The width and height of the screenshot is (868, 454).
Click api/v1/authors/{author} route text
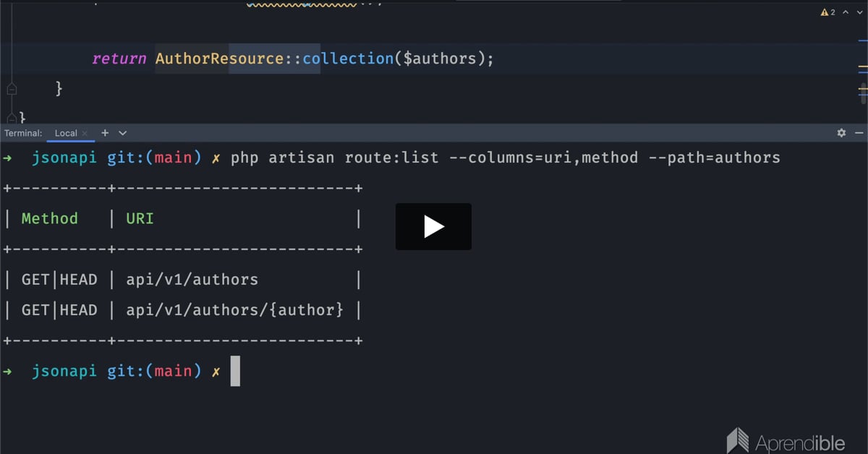point(234,310)
